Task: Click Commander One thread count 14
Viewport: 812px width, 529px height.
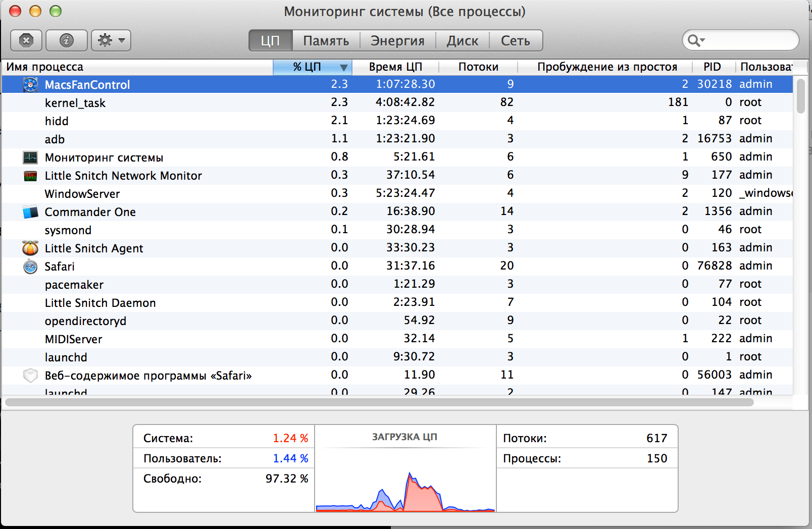Action: (x=507, y=211)
